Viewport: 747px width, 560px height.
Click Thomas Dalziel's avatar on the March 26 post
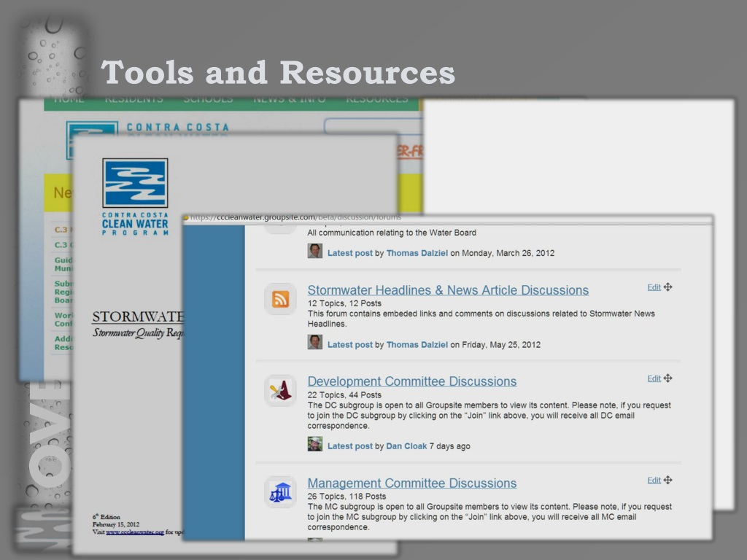(x=315, y=252)
